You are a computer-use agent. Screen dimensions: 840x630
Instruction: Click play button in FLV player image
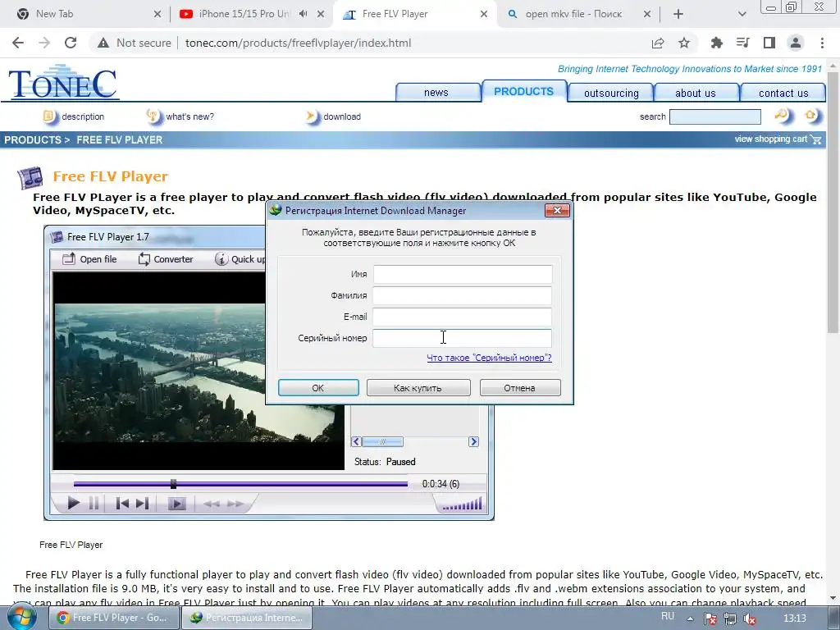click(73, 503)
